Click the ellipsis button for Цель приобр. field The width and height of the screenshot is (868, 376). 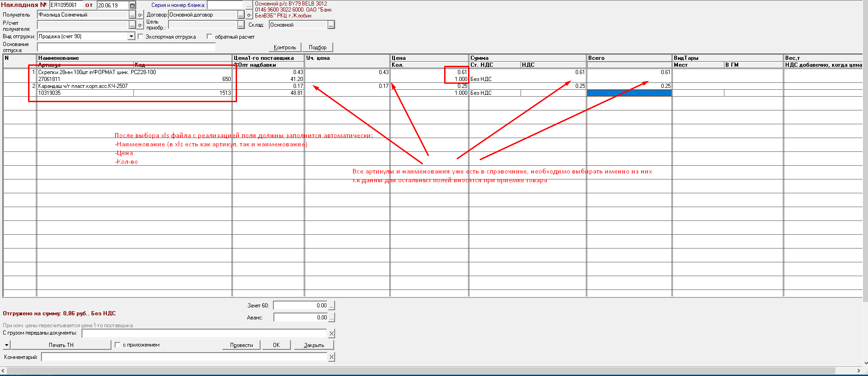241,25
